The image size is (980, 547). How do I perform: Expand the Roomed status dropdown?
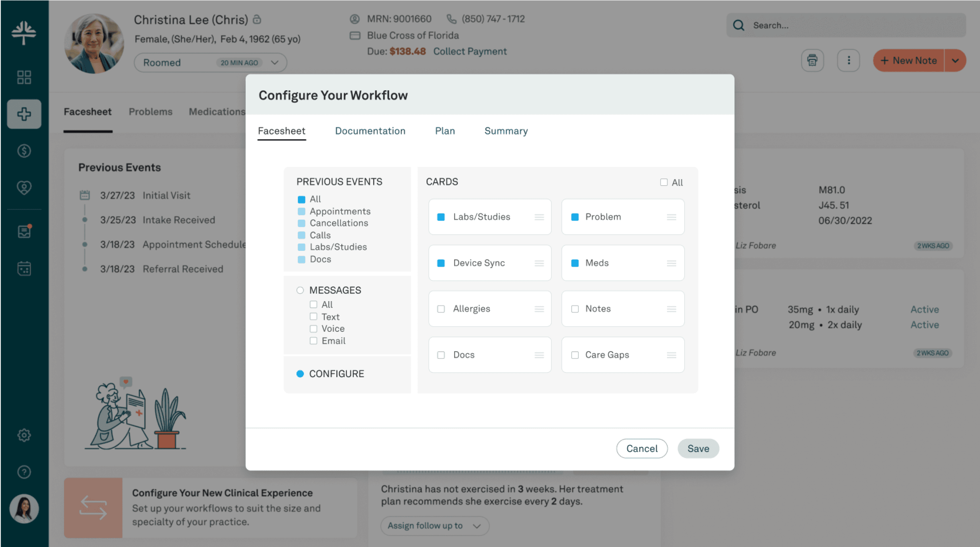pyautogui.click(x=210, y=63)
